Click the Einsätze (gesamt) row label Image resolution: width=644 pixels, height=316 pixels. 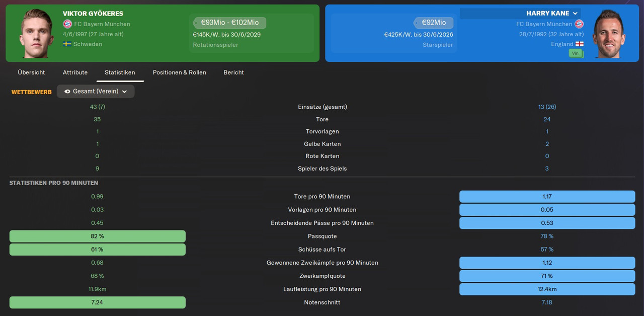pyautogui.click(x=323, y=107)
